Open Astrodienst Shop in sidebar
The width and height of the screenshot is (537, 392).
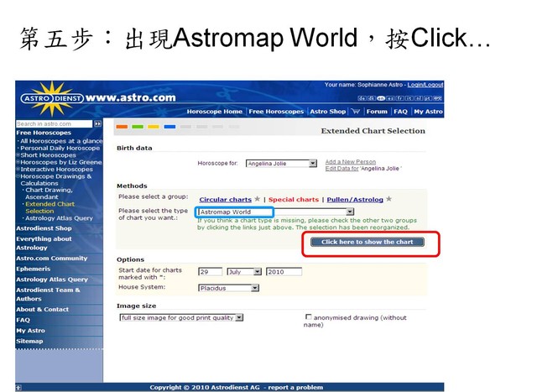(x=44, y=228)
